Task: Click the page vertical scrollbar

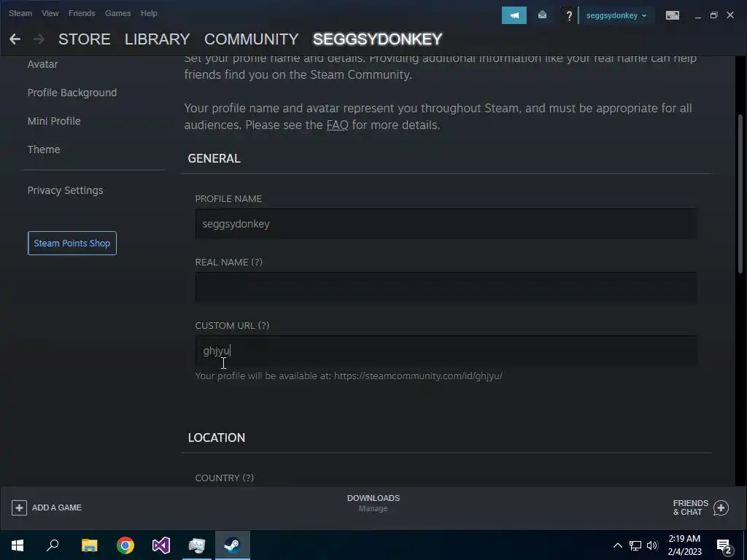Action: 740,194
